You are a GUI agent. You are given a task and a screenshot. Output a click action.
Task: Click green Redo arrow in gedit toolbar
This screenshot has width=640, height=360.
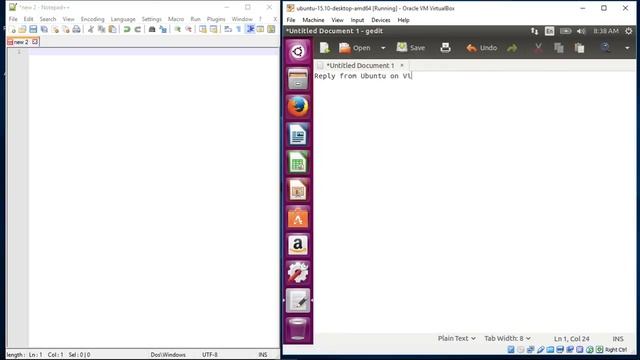(512, 48)
